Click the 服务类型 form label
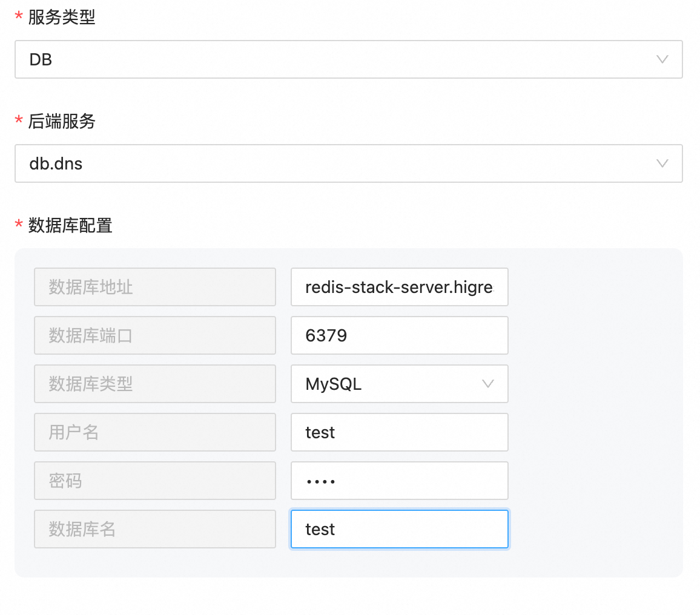The image size is (700, 615). click(x=62, y=18)
